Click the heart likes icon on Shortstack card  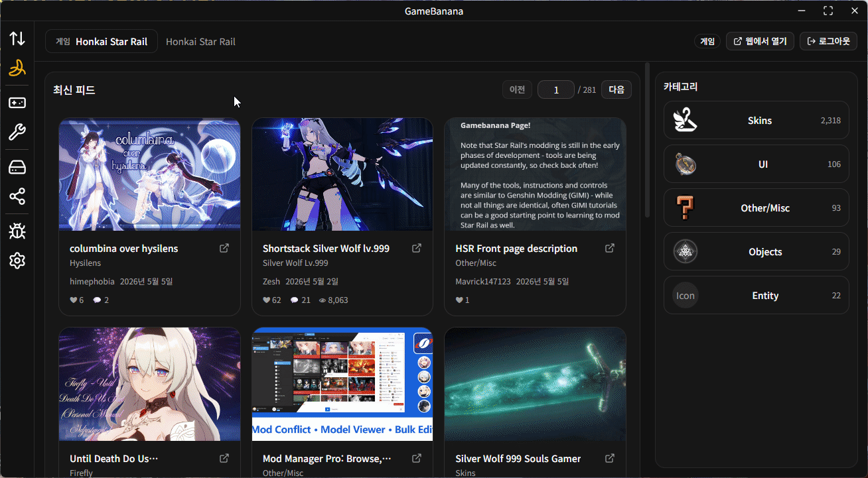click(x=267, y=300)
